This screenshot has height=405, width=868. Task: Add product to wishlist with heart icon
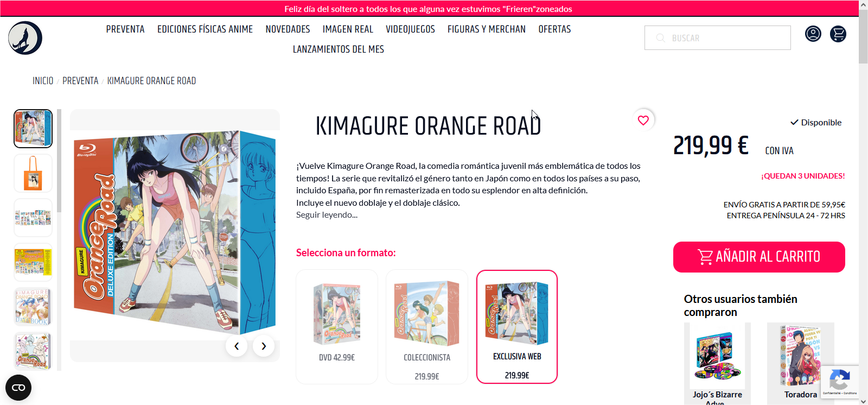coord(643,121)
